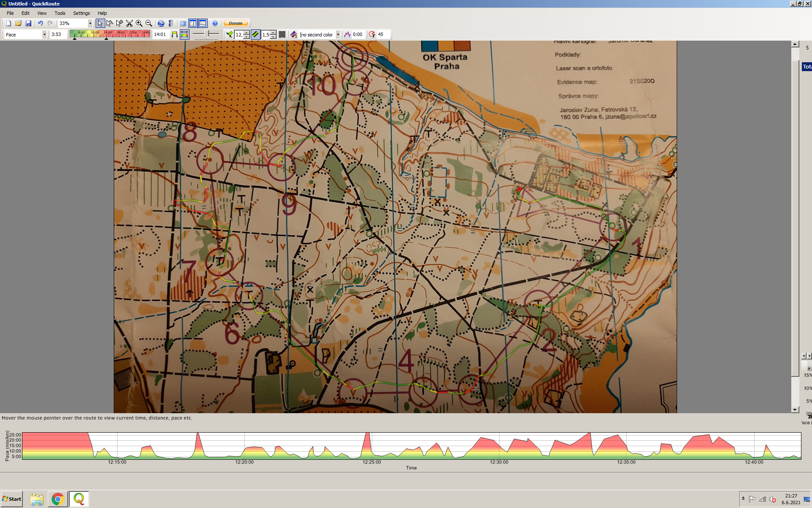Increase the mask width 1,5 stepper

pos(273,33)
